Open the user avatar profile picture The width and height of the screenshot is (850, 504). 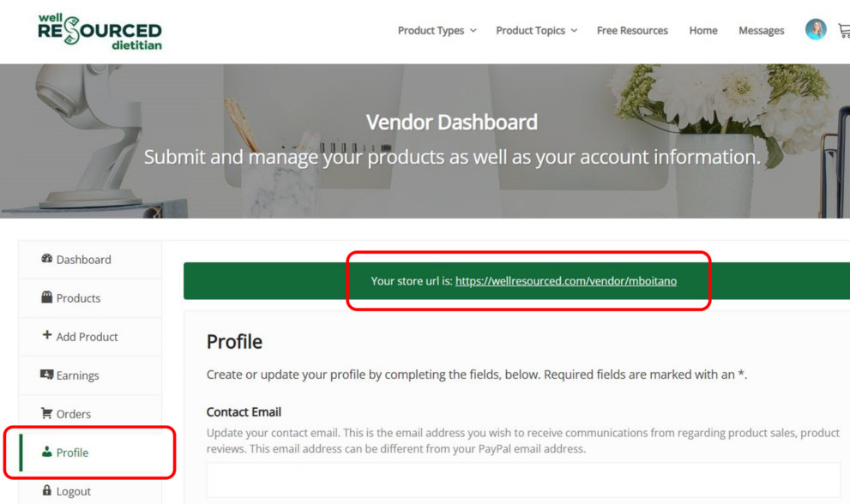(x=816, y=29)
